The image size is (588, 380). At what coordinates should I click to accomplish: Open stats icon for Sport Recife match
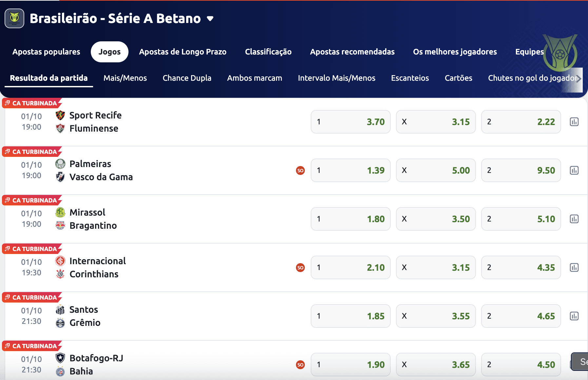pos(574,122)
